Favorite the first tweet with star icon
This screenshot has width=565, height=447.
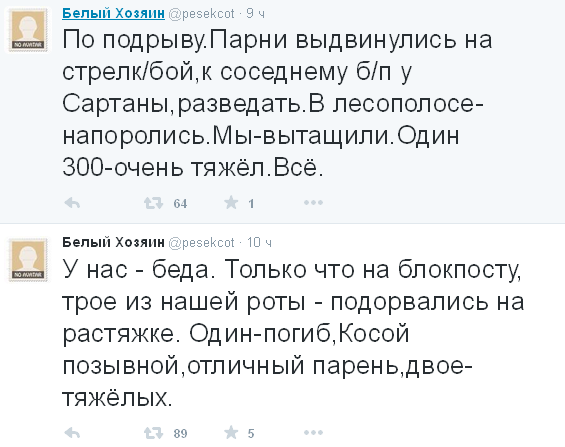click(x=231, y=203)
